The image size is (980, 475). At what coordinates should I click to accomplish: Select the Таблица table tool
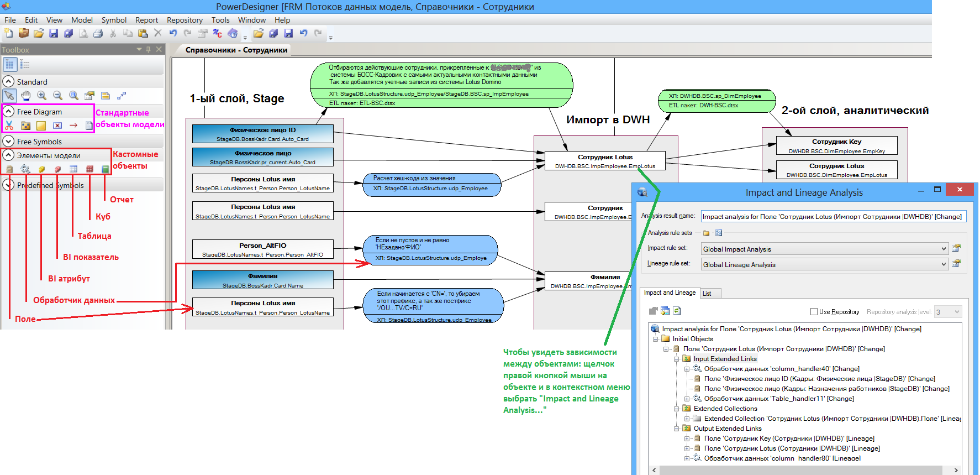click(x=73, y=169)
